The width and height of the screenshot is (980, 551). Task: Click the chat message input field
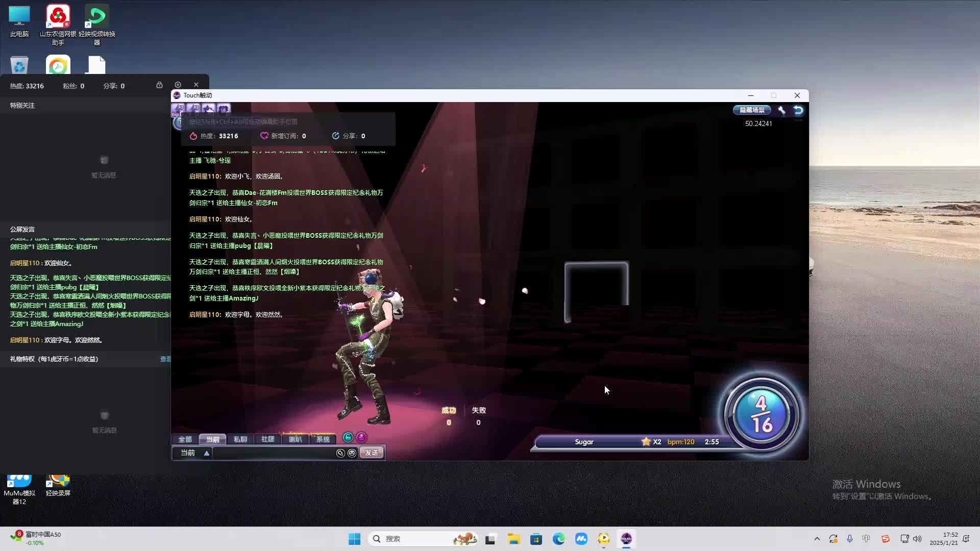click(x=273, y=453)
